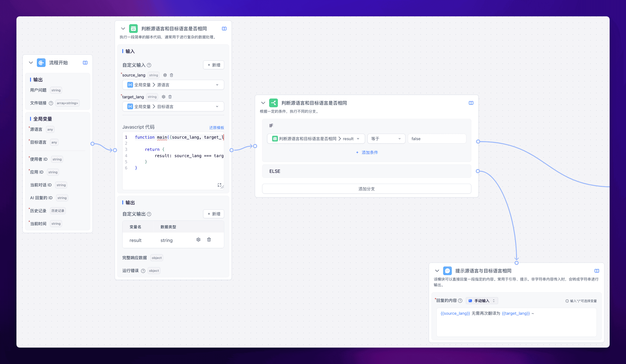Click the condition node input handle
This screenshot has height=364, width=626.
[x=255, y=146]
